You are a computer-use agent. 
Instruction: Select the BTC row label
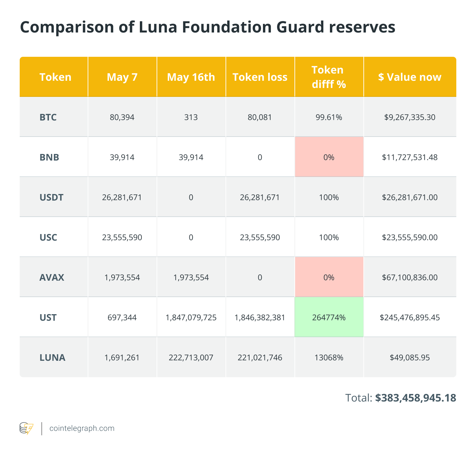[48, 117]
